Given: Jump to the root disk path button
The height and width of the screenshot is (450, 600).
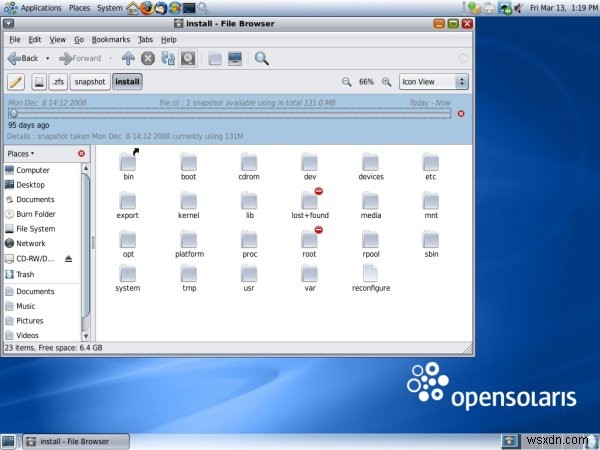Looking at the screenshot, I should 39,82.
